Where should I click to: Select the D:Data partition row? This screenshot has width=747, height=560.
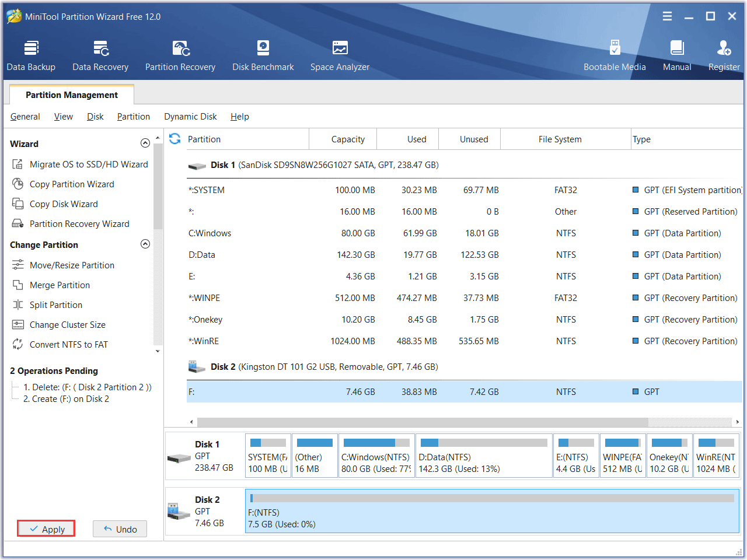coord(465,255)
